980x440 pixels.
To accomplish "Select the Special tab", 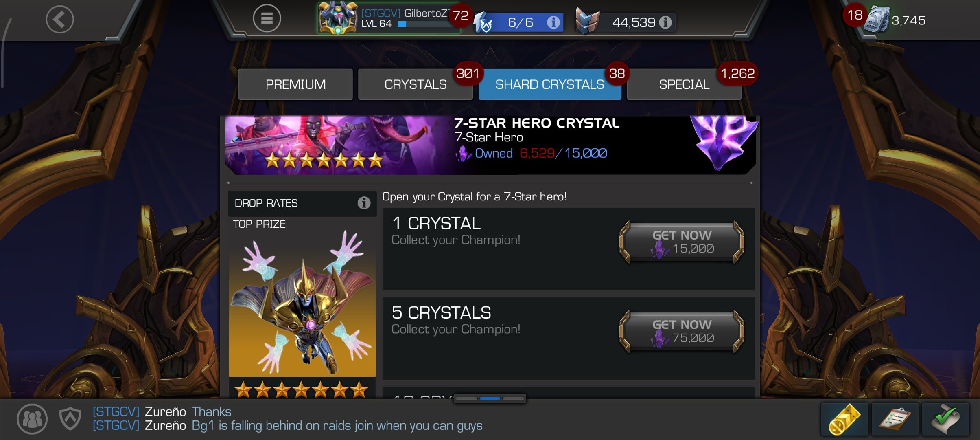I will pyautogui.click(x=685, y=84).
